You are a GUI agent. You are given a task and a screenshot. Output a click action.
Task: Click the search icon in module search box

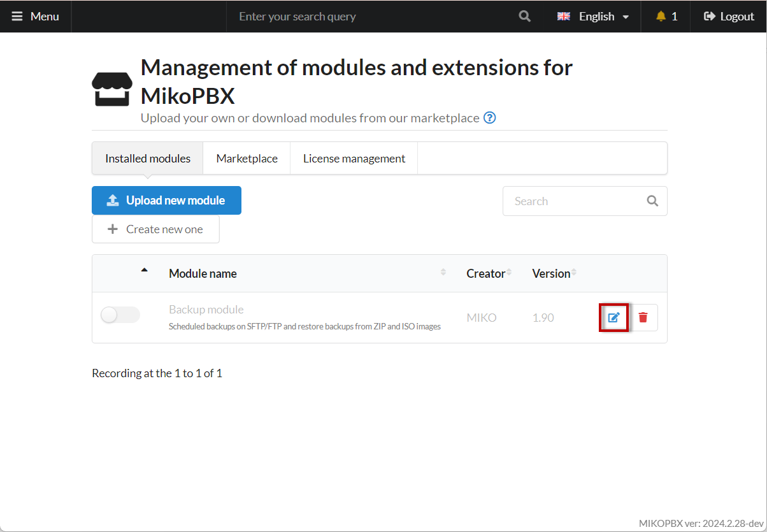click(x=652, y=201)
